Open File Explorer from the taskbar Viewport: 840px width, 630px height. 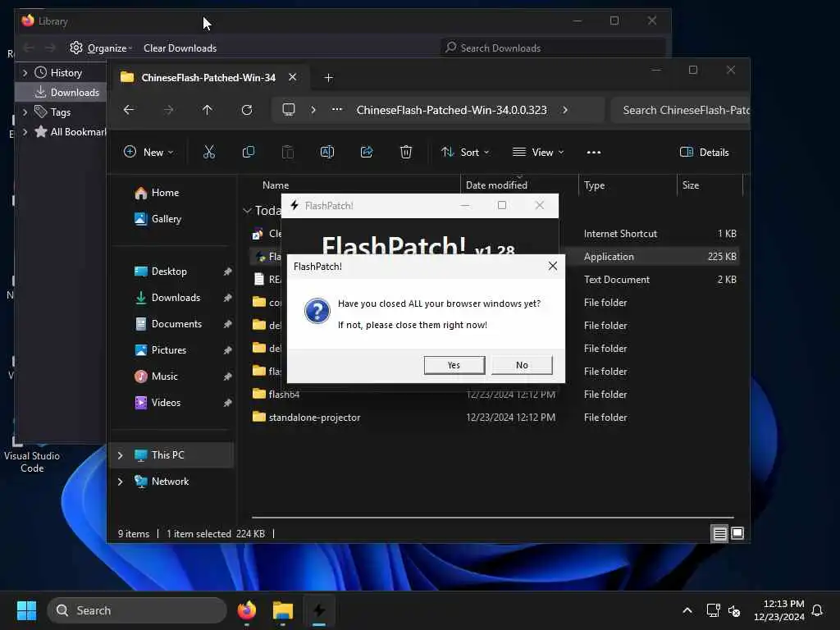[283, 610]
